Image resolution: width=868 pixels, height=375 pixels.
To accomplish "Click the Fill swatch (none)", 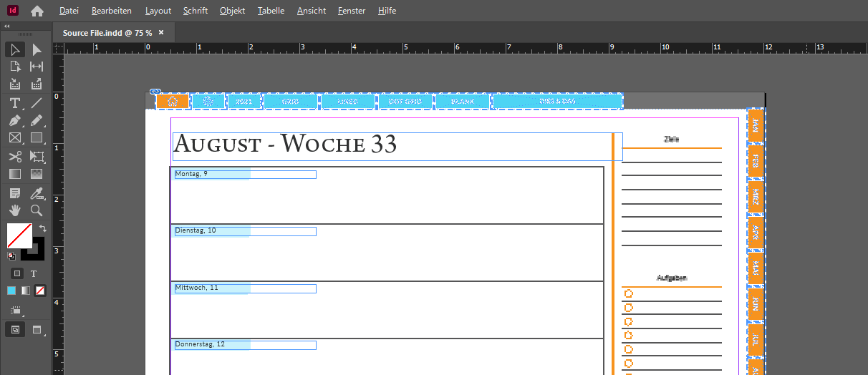I will pyautogui.click(x=19, y=235).
